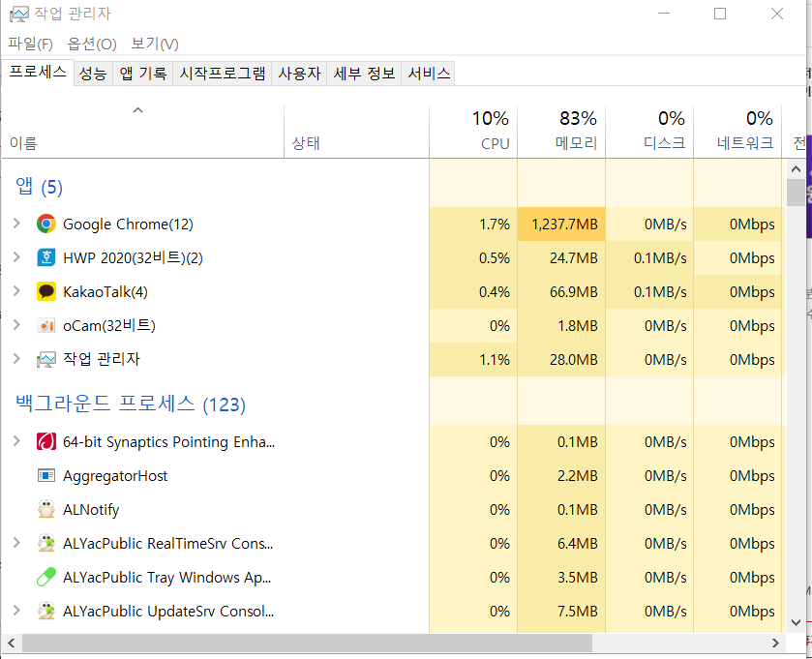
Task: Sort by the 디스크 column header
Action: (x=649, y=132)
